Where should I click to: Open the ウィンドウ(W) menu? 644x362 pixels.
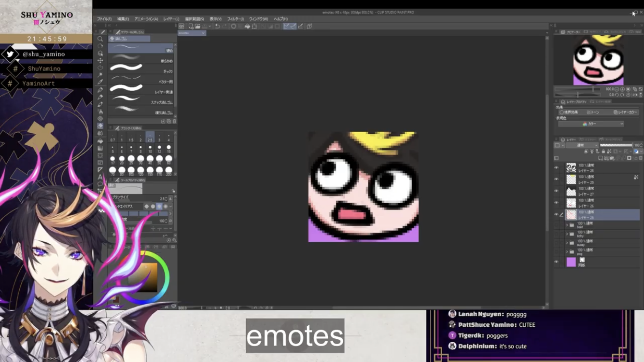tap(258, 19)
